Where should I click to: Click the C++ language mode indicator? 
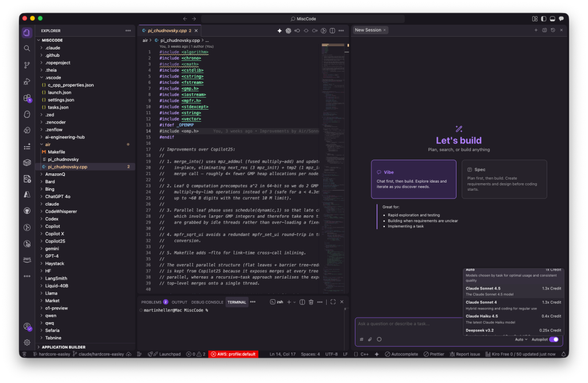click(x=364, y=354)
